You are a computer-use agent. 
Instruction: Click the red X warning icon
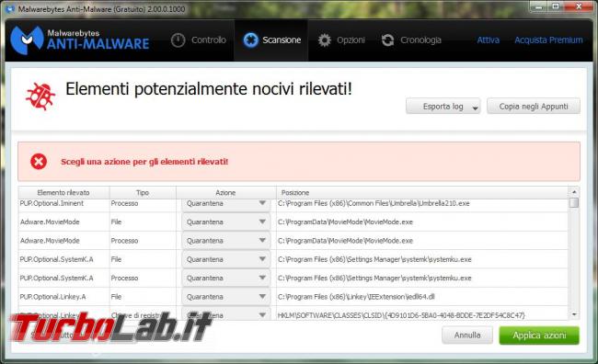click(x=39, y=161)
